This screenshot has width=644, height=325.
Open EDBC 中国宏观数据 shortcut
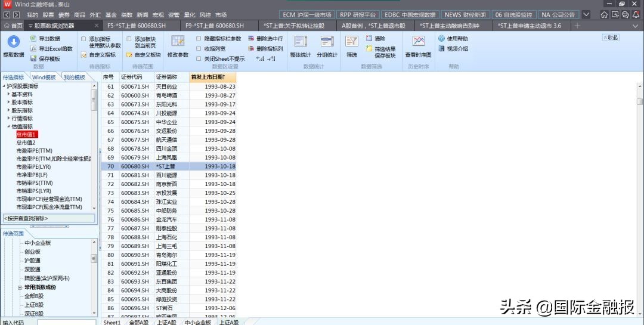pos(410,15)
